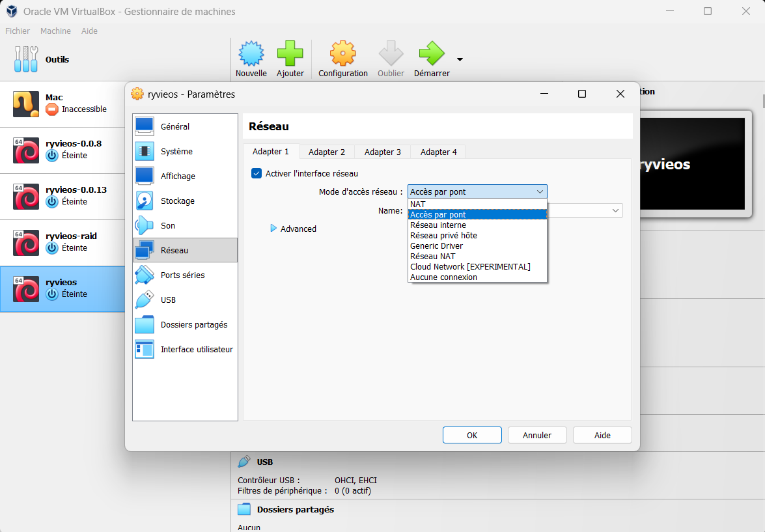This screenshot has height=532, width=765.
Task: Choose Réseau NAT option
Action: click(x=477, y=257)
